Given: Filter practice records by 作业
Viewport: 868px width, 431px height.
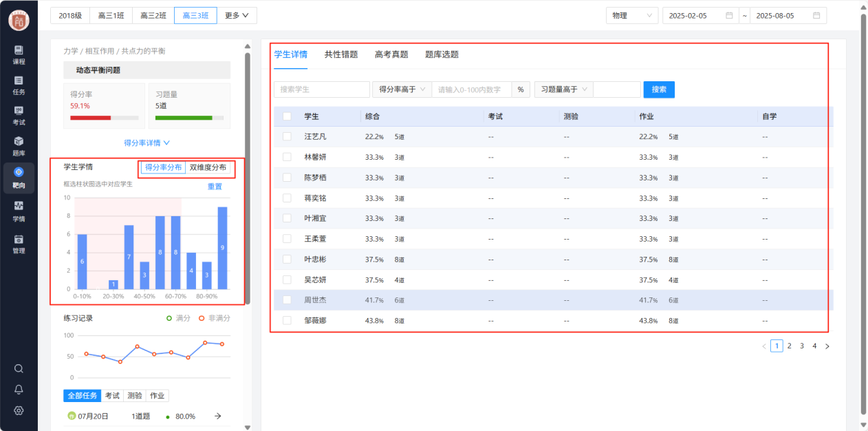Looking at the screenshot, I should point(158,396).
